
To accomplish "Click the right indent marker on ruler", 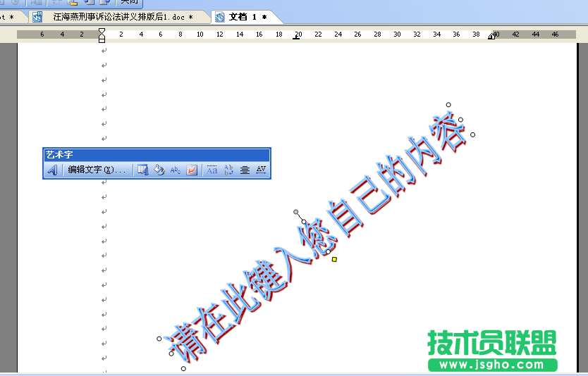I will click(491, 37).
